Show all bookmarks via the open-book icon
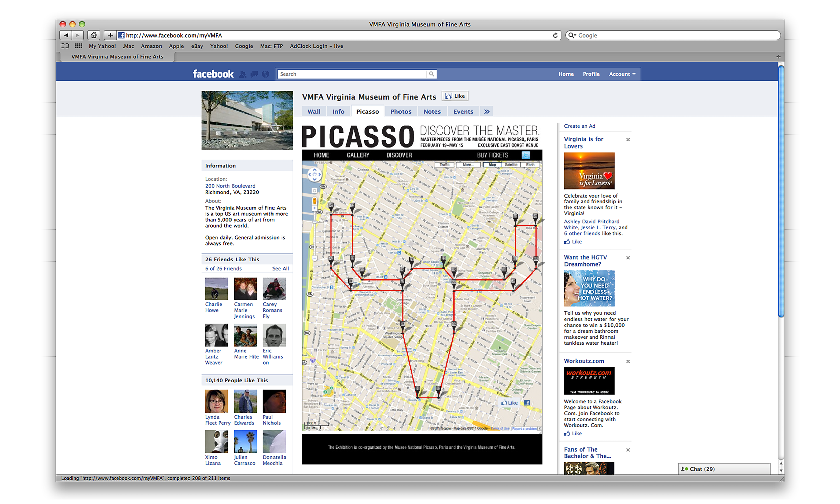Image resolution: width=840 pixels, height=504 pixels. (65, 46)
